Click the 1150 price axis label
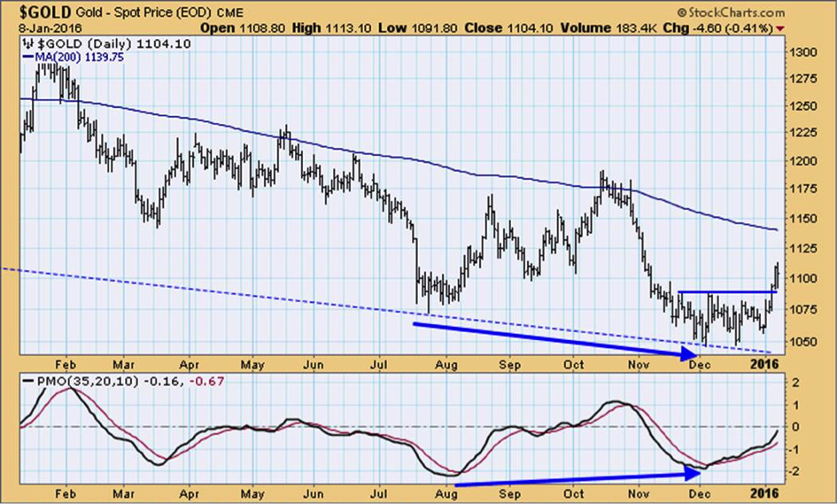Screen dimensions: 837x504 tap(805, 219)
